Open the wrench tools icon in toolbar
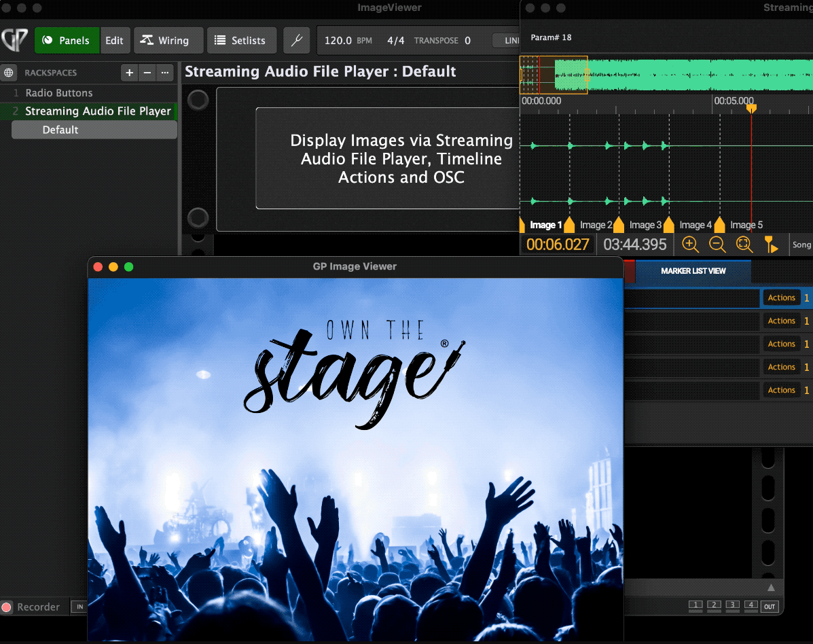The image size is (813, 644). [296, 41]
